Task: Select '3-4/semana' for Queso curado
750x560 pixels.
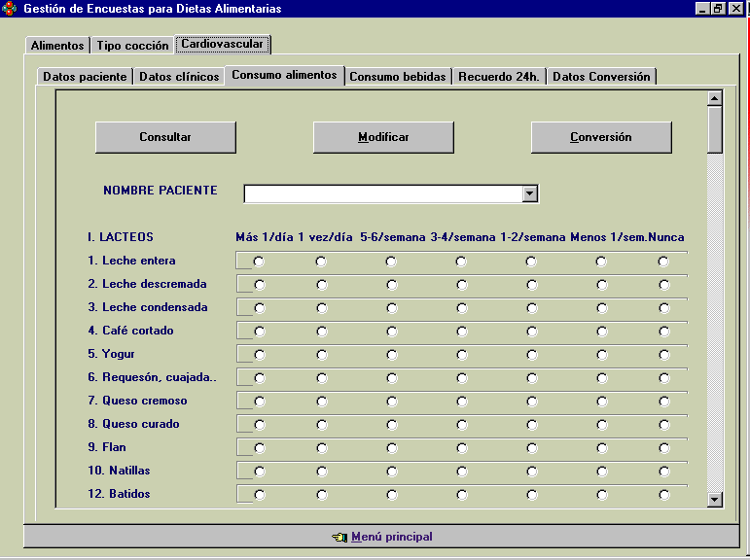Action: coord(461,425)
